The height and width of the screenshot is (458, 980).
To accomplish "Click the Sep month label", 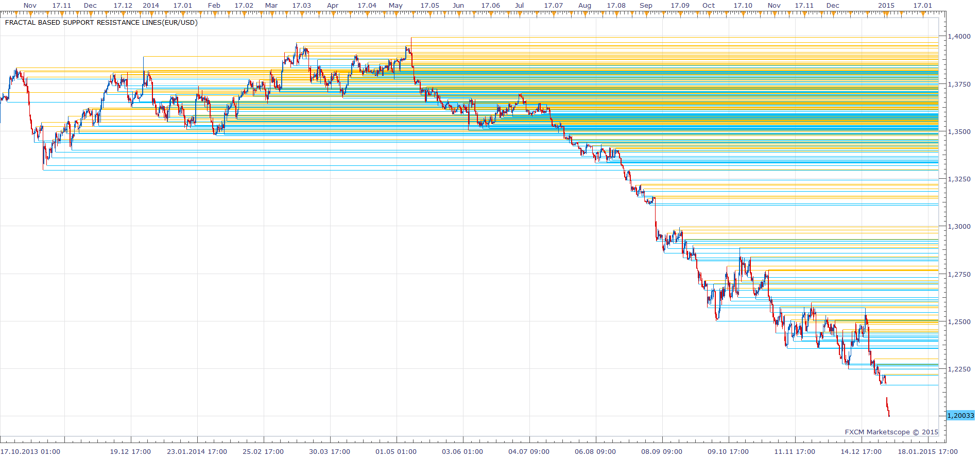I will coord(646,5).
